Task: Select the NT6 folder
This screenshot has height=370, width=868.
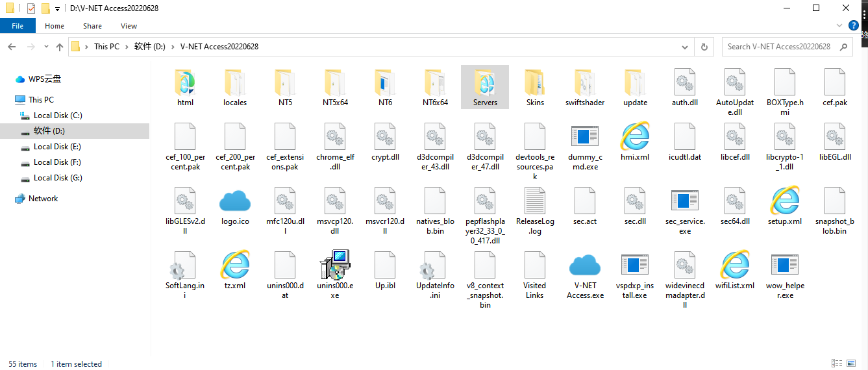Action: pos(385,87)
